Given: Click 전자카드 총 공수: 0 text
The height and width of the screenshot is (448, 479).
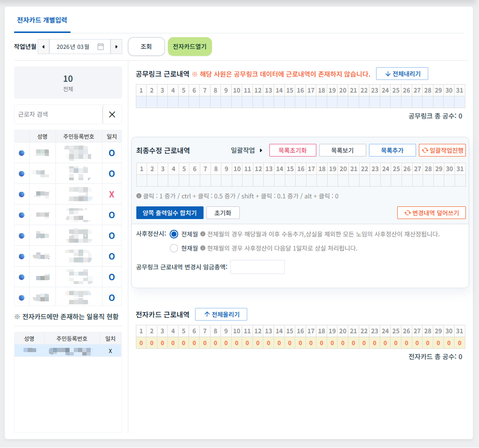Looking at the screenshot, I should (435, 357).
